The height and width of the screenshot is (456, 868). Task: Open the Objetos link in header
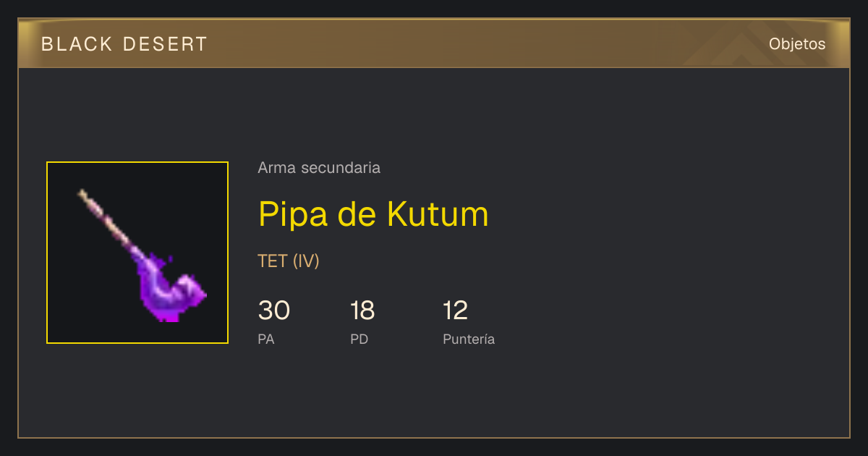tap(797, 43)
